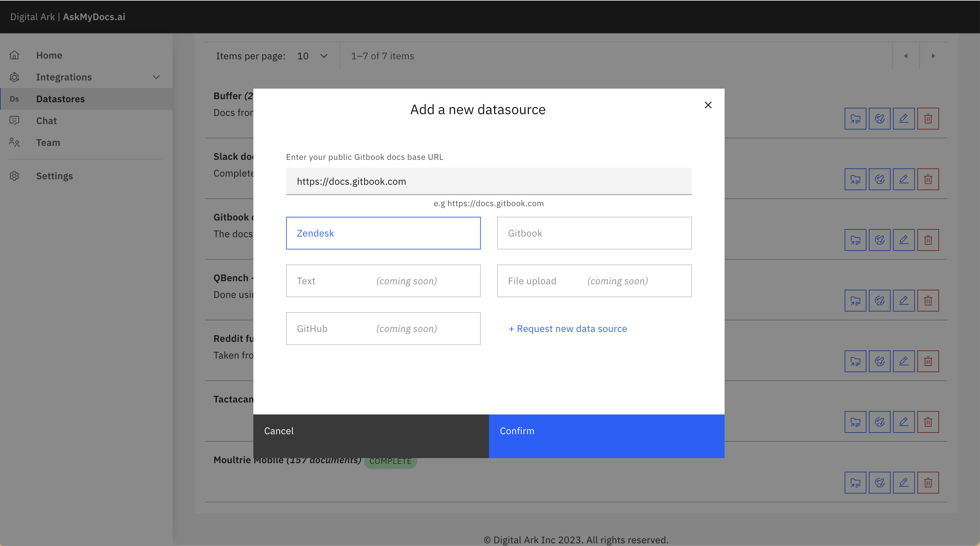The image size is (980, 546).
Task: Click the rocket sync icon on Reddit row
Action: click(x=879, y=361)
